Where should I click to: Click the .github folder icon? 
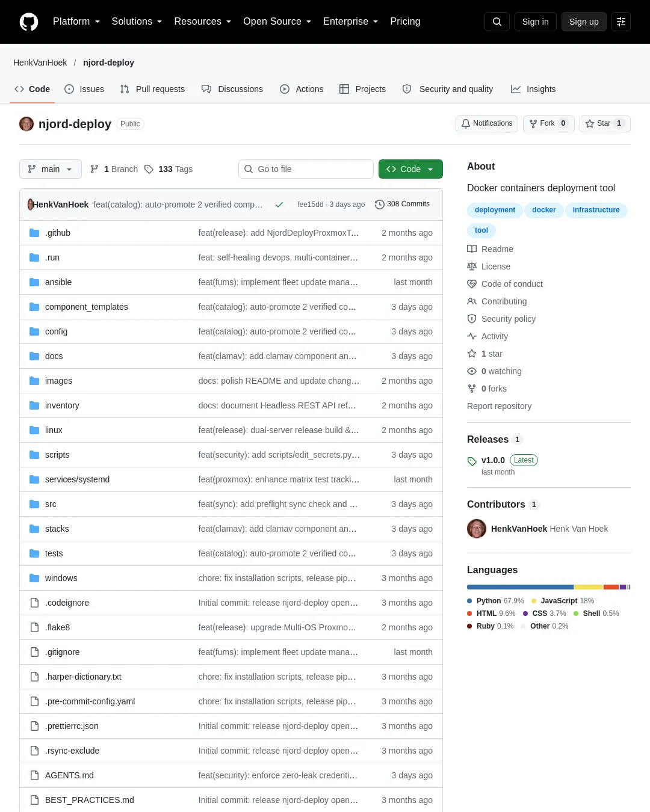34,233
